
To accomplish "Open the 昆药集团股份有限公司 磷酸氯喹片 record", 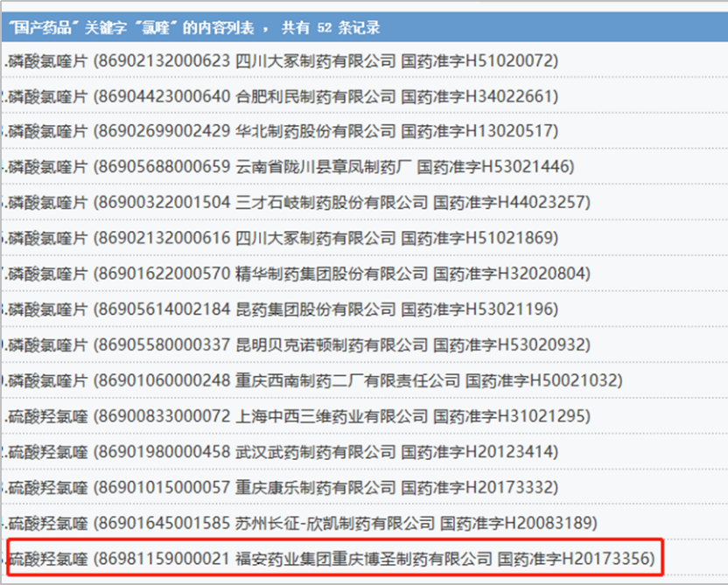I will click(280, 310).
